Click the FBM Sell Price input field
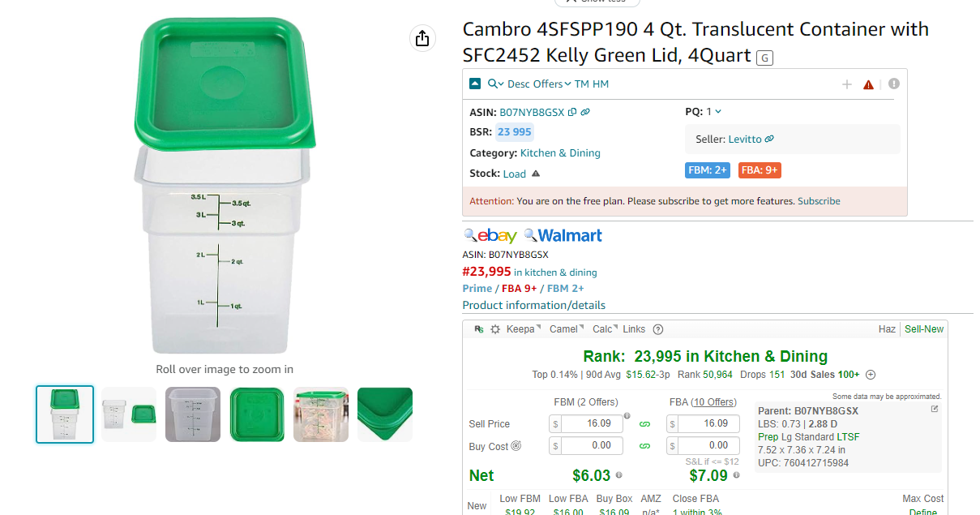The image size is (980, 515). click(x=587, y=423)
